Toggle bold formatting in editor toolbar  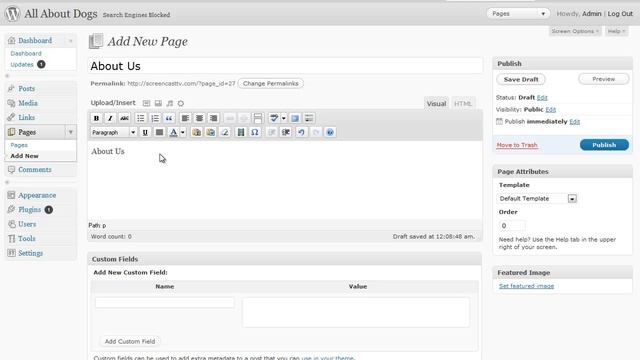(x=96, y=118)
